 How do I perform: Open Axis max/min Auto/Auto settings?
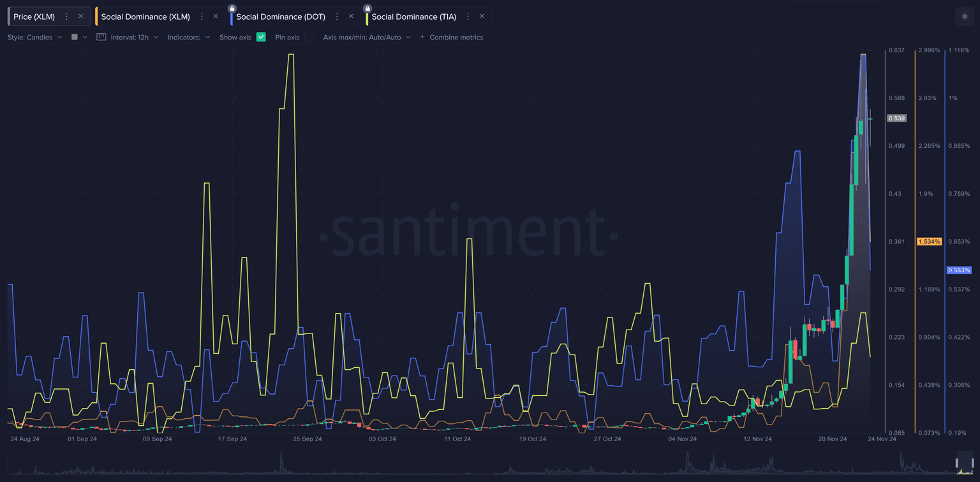[x=367, y=37]
